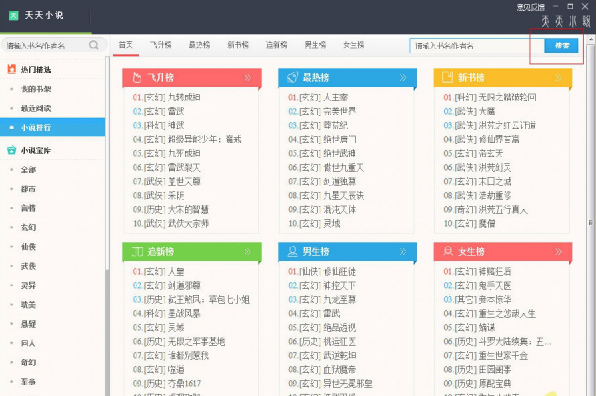The width and height of the screenshot is (596, 396).
Task: Expand 女生榜 with its double-arrow
Action: click(x=558, y=251)
